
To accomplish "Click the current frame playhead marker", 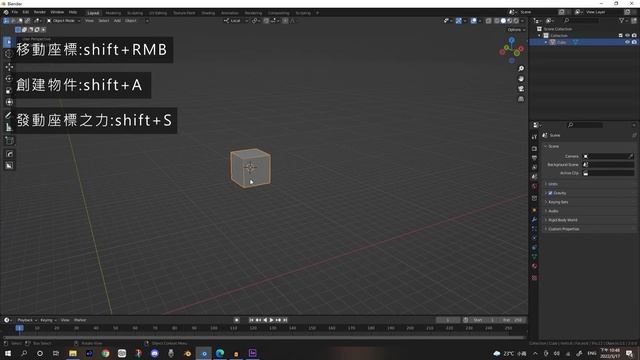I will coord(19,328).
